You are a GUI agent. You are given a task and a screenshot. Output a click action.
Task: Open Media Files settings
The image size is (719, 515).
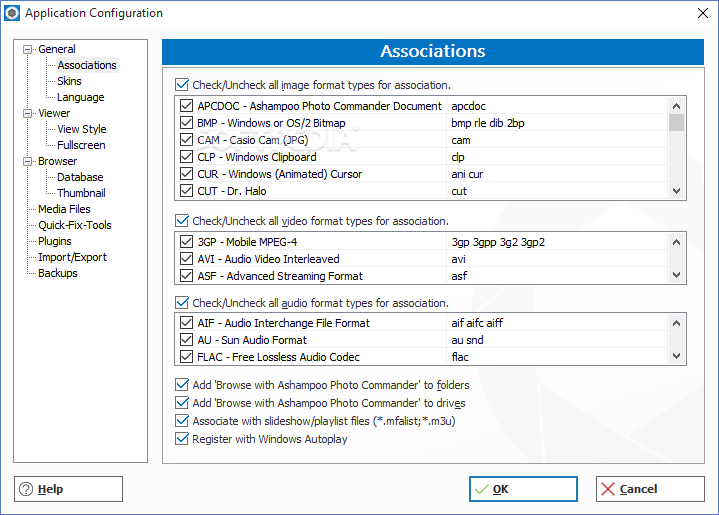[x=64, y=209]
